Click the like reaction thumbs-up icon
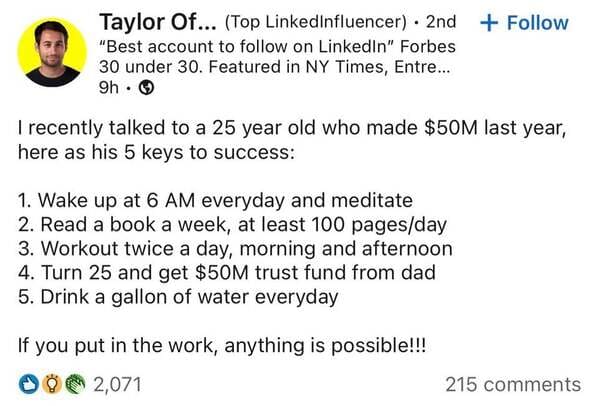599x406 pixels. pyautogui.click(x=29, y=385)
